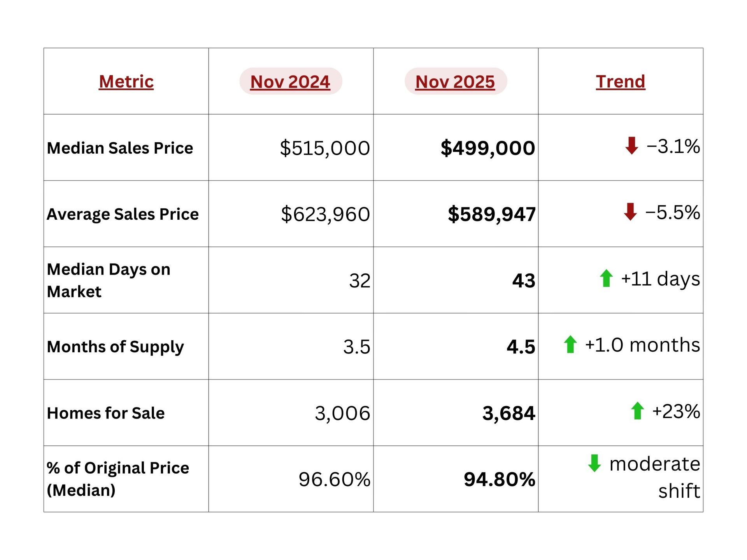747x560 pixels.
Task: Click the % of Original Price (Median) label
Action: pos(117,479)
